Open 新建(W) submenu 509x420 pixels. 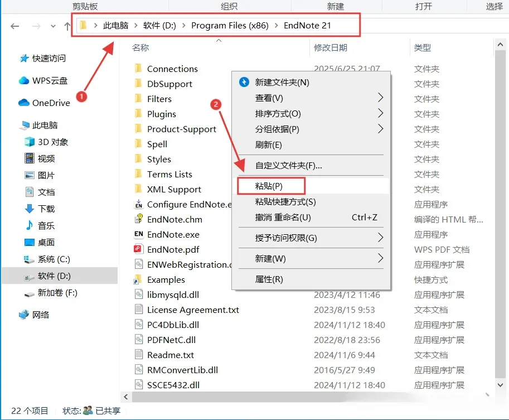[312, 259]
